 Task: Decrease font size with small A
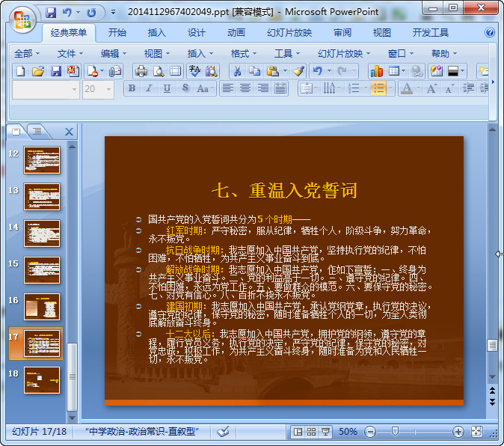(x=449, y=88)
